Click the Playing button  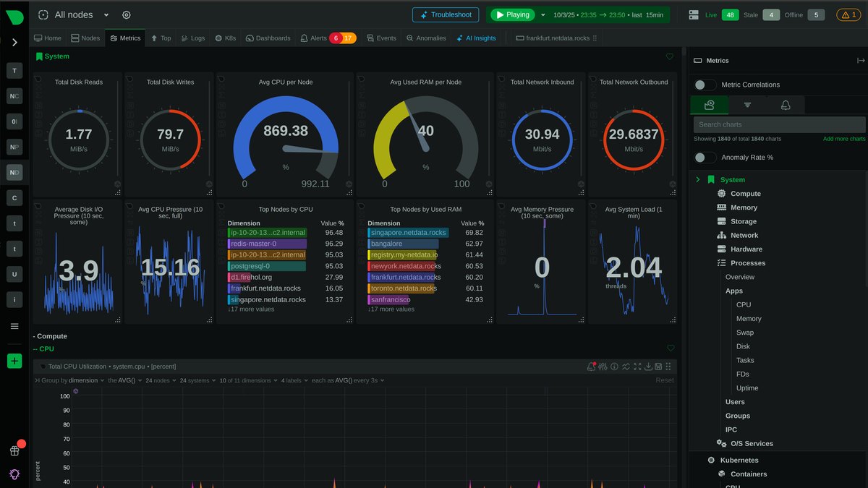(512, 14)
